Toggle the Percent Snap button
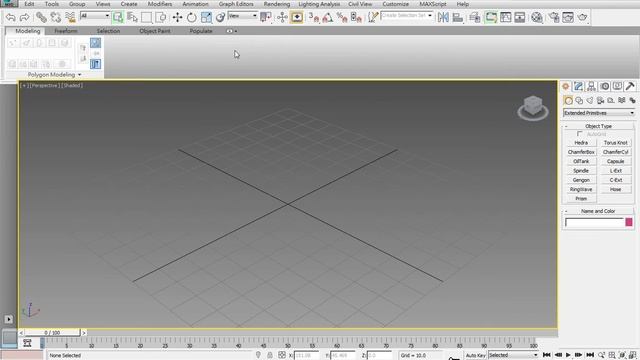 pyautogui.click(x=342, y=17)
